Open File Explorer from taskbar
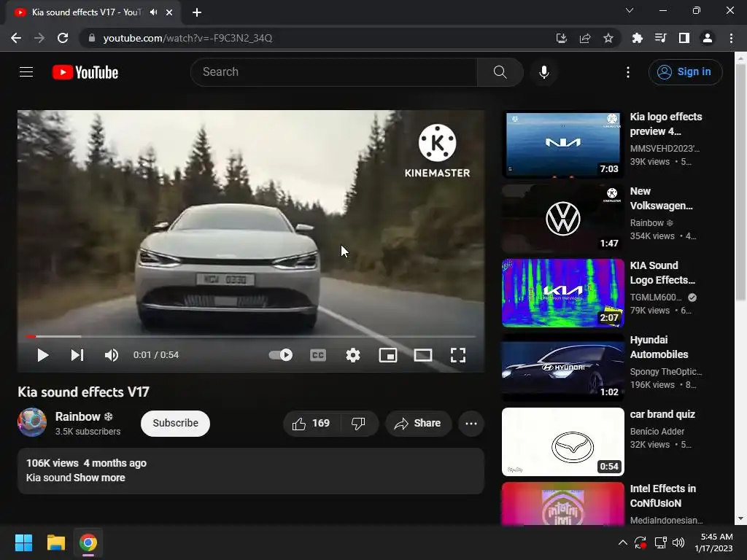The width and height of the screenshot is (747, 560). 55,542
